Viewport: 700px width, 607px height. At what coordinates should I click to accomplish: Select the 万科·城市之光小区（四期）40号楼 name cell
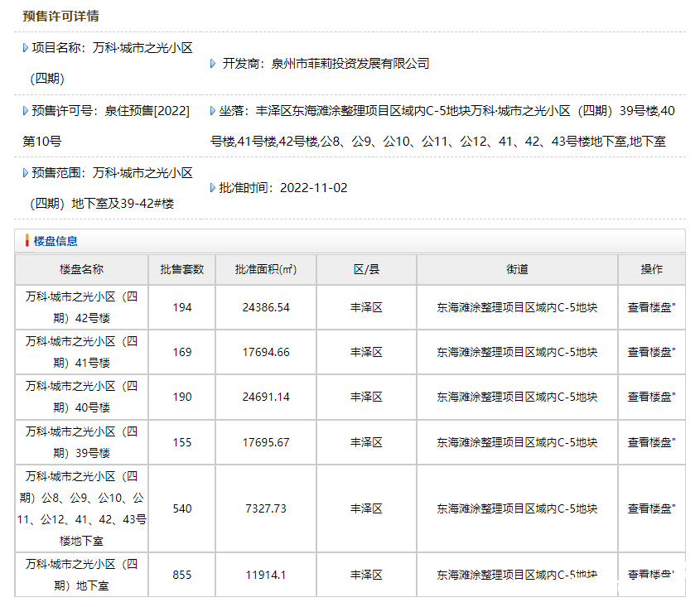tap(82, 397)
